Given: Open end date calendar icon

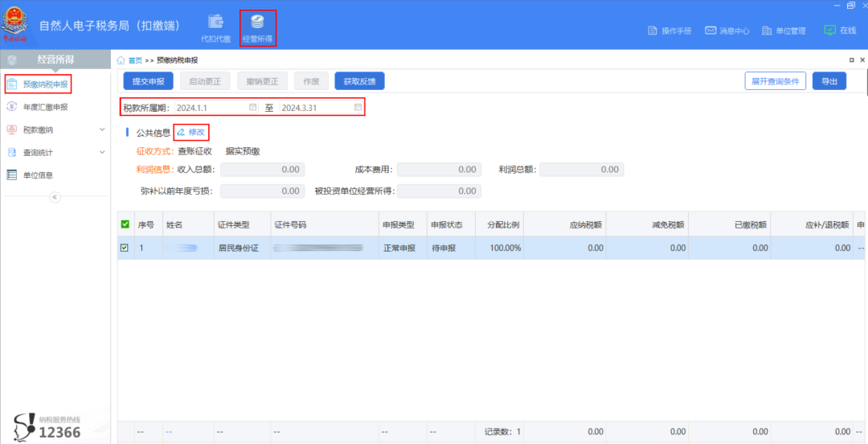Looking at the screenshot, I should (x=358, y=107).
